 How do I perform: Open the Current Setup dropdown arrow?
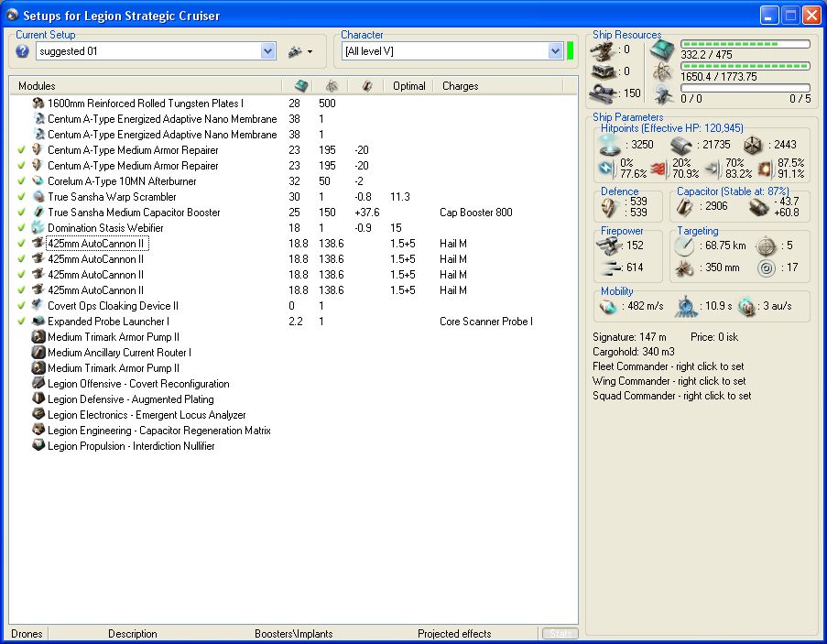pyautogui.click(x=268, y=51)
